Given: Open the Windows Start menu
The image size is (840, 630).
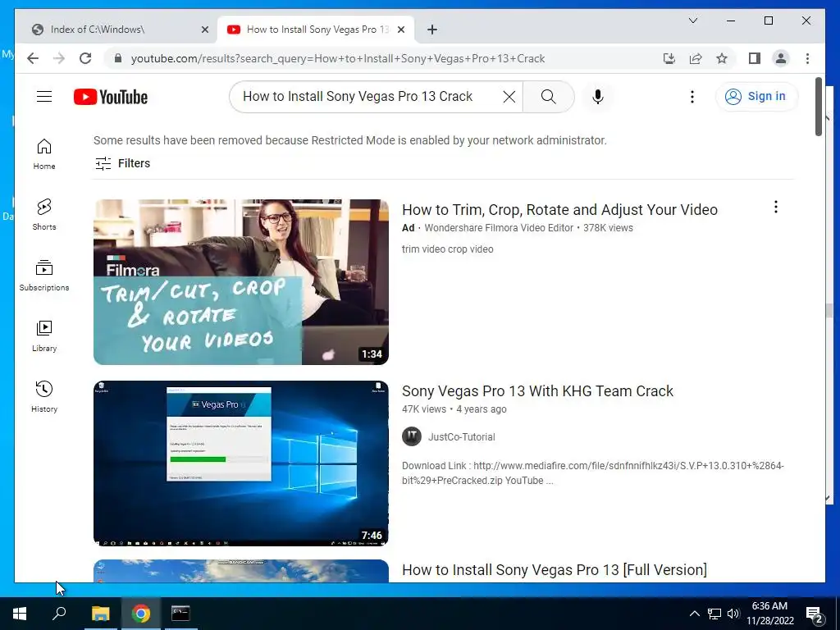Looking at the screenshot, I should click(20, 614).
